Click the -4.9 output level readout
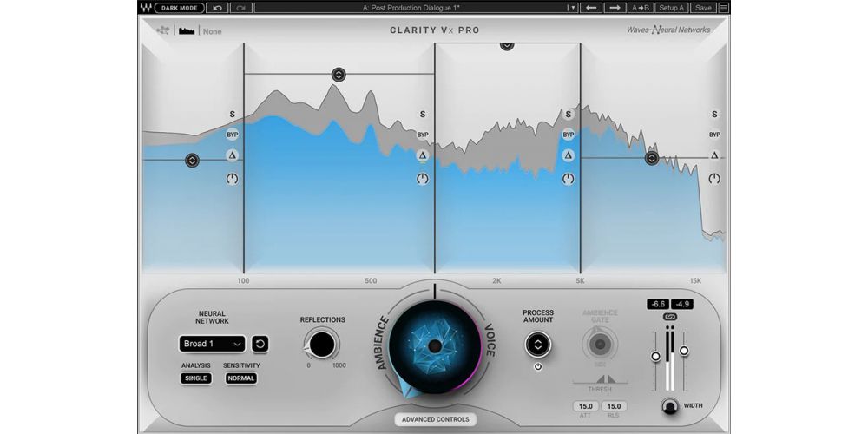 (682, 304)
